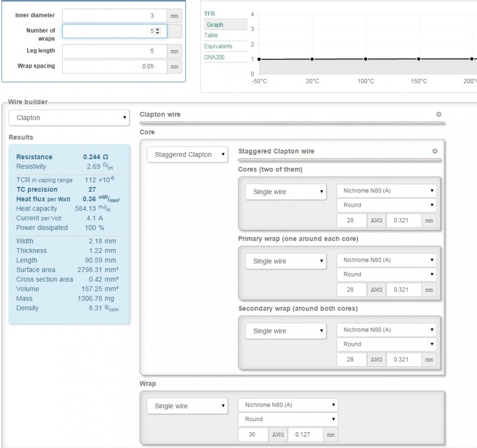Click the mm unit button beside Inner diameter

pyautogui.click(x=174, y=16)
